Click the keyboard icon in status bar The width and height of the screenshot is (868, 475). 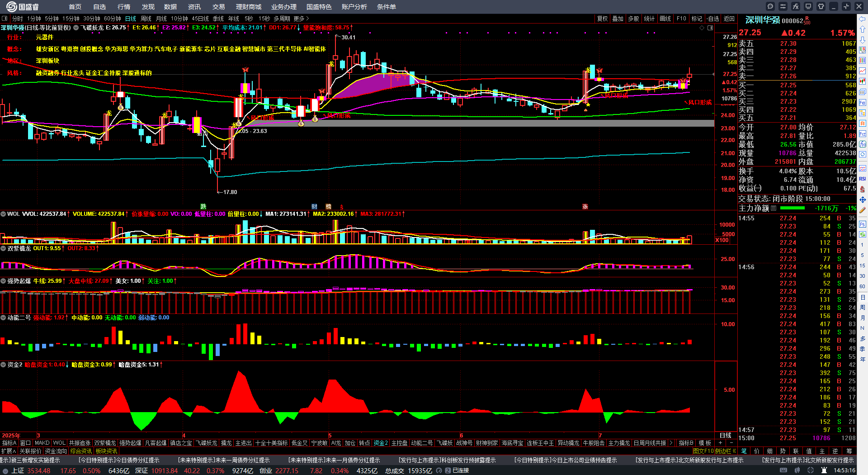tap(783, 470)
